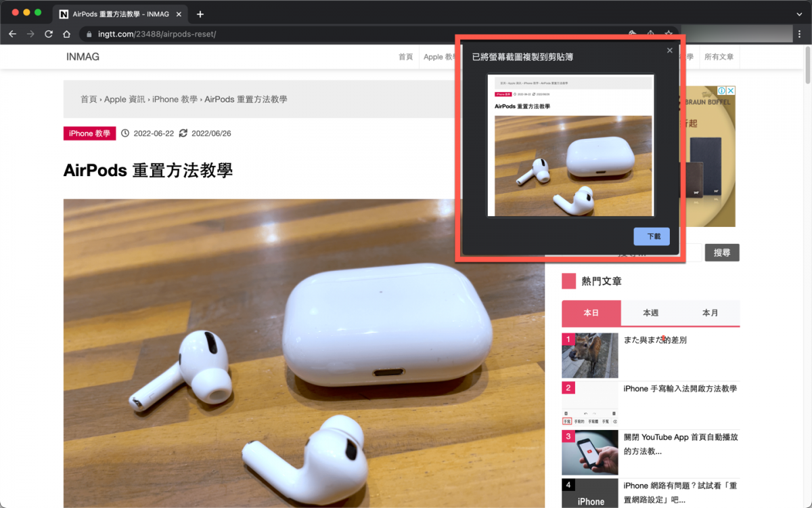This screenshot has width=812, height=508.
Task: Click the 2022-06-22 publish date
Action: click(x=154, y=133)
